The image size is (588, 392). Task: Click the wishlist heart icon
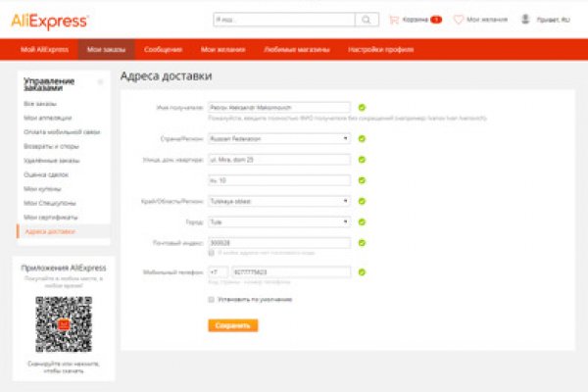tap(459, 19)
